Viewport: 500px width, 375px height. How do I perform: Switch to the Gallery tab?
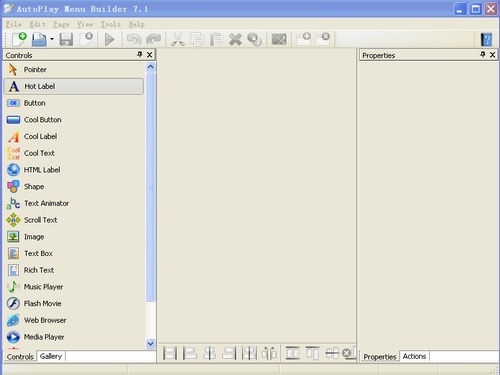(x=51, y=356)
